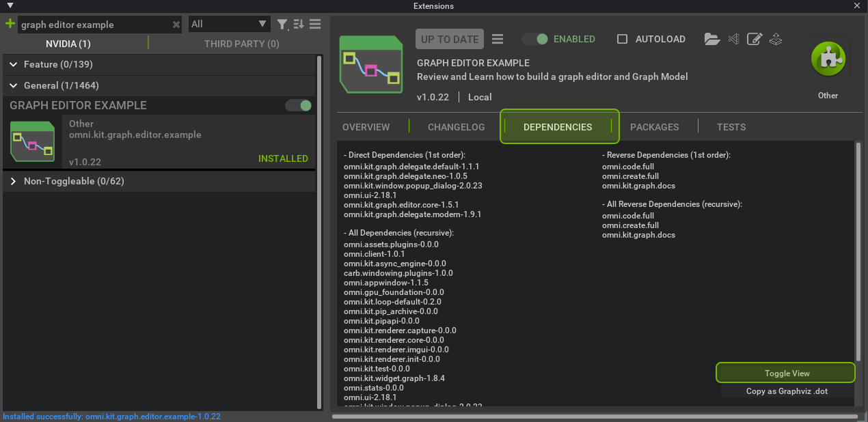Click omni.kit.graph.delegate.neo-1.0.5 dependency

(x=405, y=176)
